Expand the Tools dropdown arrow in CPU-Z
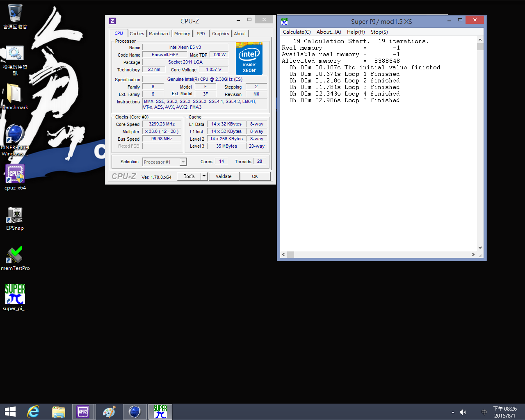The image size is (525, 420). pos(204,176)
